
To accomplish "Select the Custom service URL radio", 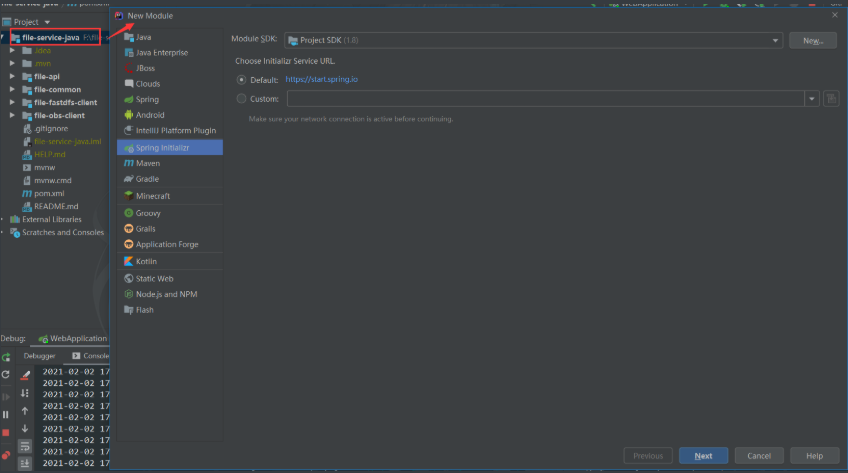I will pos(241,99).
